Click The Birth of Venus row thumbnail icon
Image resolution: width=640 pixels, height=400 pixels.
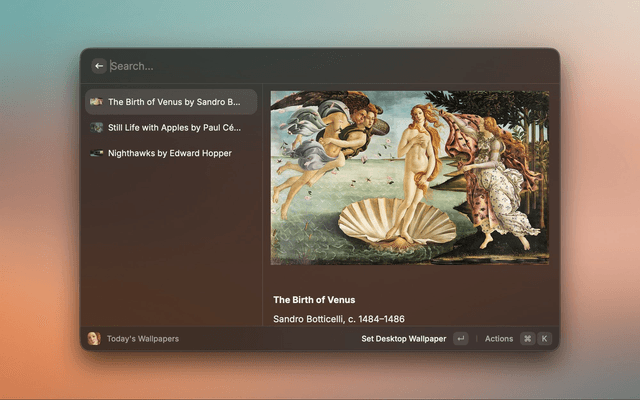96,102
